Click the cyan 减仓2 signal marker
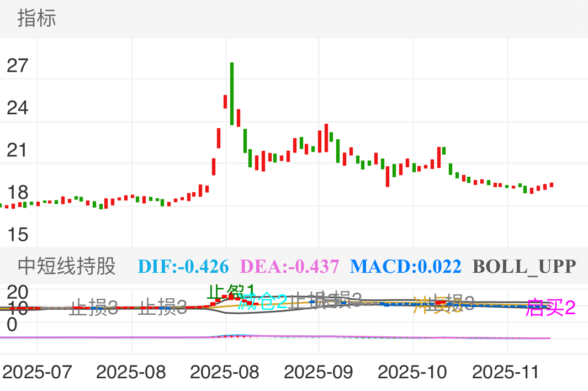Image resolution: width=588 pixels, height=391 pixels. pos(263,302)
